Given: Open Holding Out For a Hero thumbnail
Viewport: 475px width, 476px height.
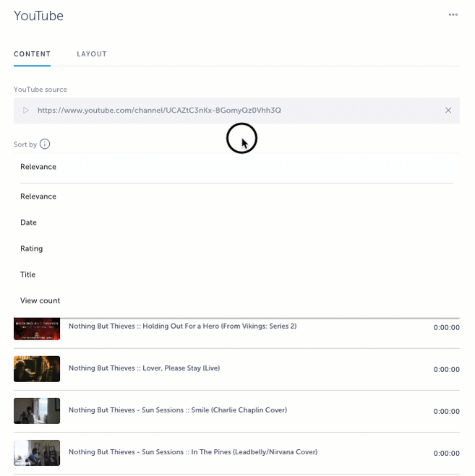Looking at the screenshot, I should point(37,329).
